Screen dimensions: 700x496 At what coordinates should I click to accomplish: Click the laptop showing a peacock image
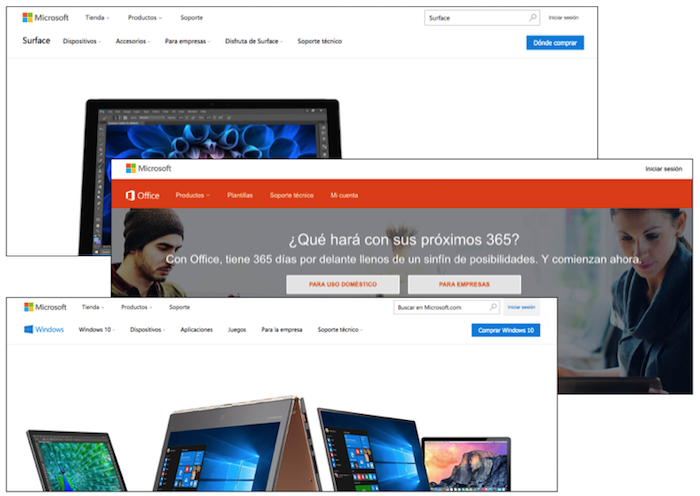tap(77, 461)
